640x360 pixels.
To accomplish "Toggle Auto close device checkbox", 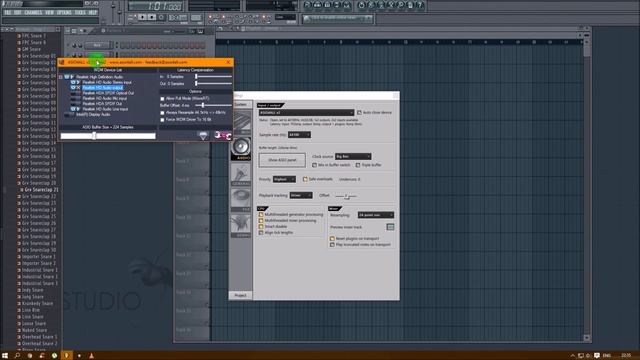I will coord(359,113).
